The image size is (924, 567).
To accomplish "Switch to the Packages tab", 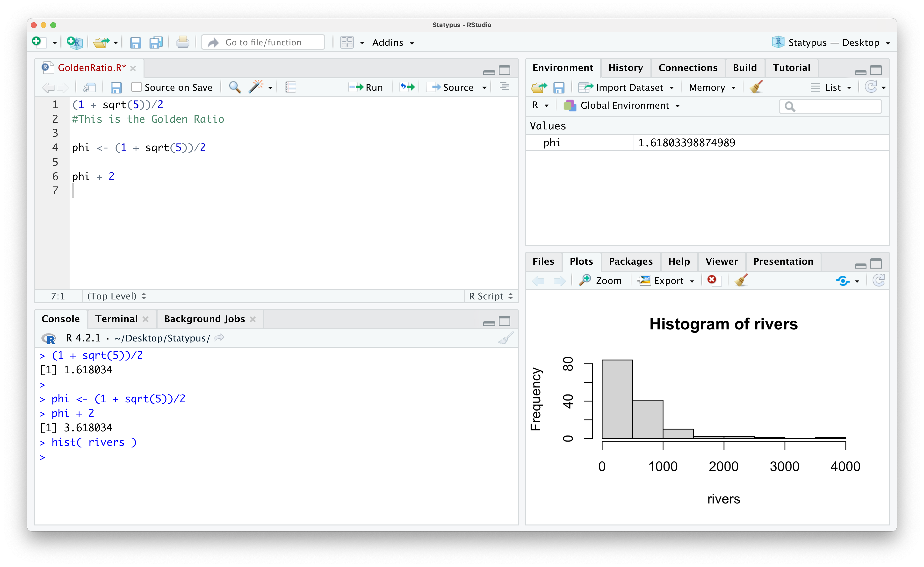I will (x=630, y=261).
